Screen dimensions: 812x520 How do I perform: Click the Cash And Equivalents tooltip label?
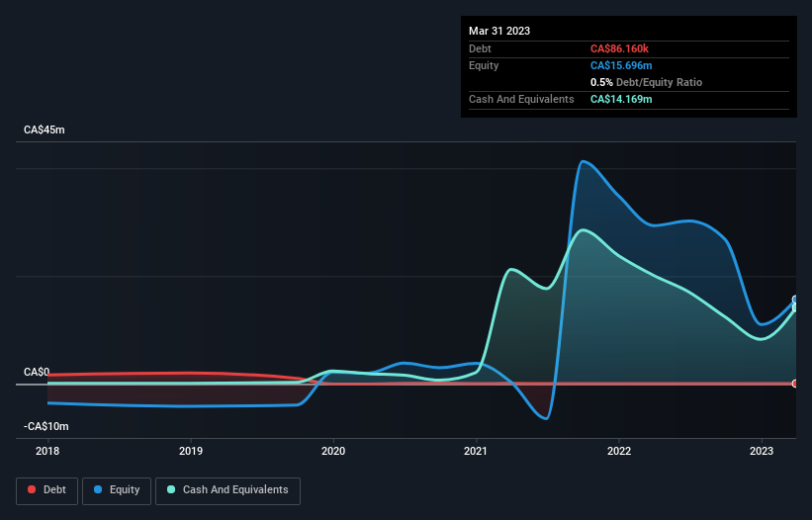(521, 99)
